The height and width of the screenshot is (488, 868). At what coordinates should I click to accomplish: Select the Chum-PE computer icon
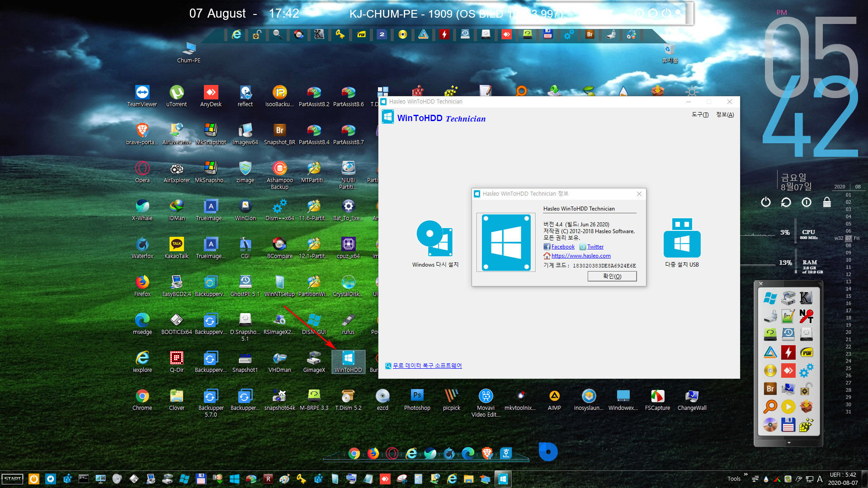[189, 52]
